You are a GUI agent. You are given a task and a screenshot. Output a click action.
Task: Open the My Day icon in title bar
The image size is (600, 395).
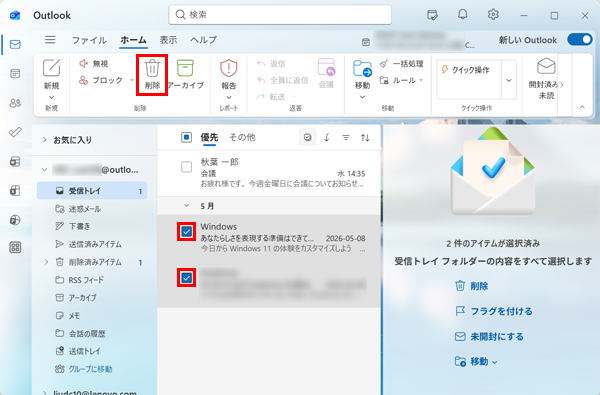point(432,15)
